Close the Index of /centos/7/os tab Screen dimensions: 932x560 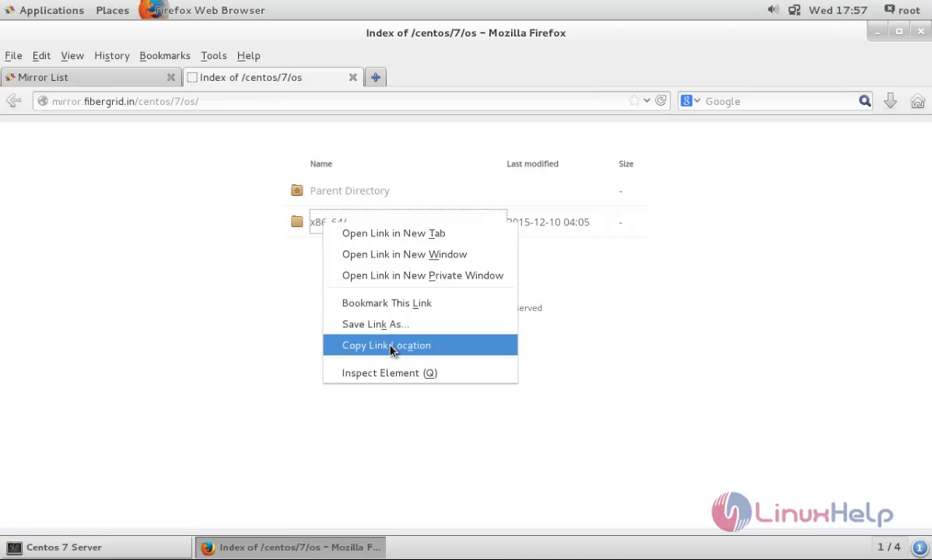point(352,77)
